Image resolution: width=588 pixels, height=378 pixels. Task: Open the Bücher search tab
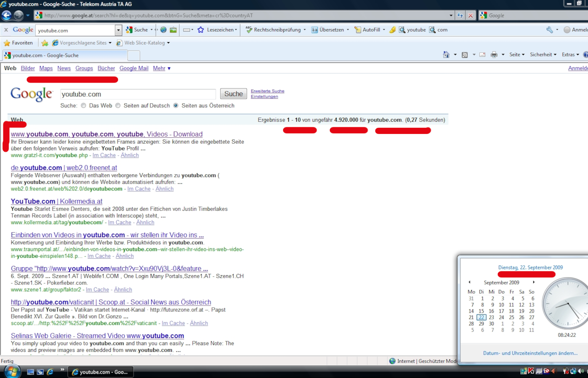coord(106,68)
